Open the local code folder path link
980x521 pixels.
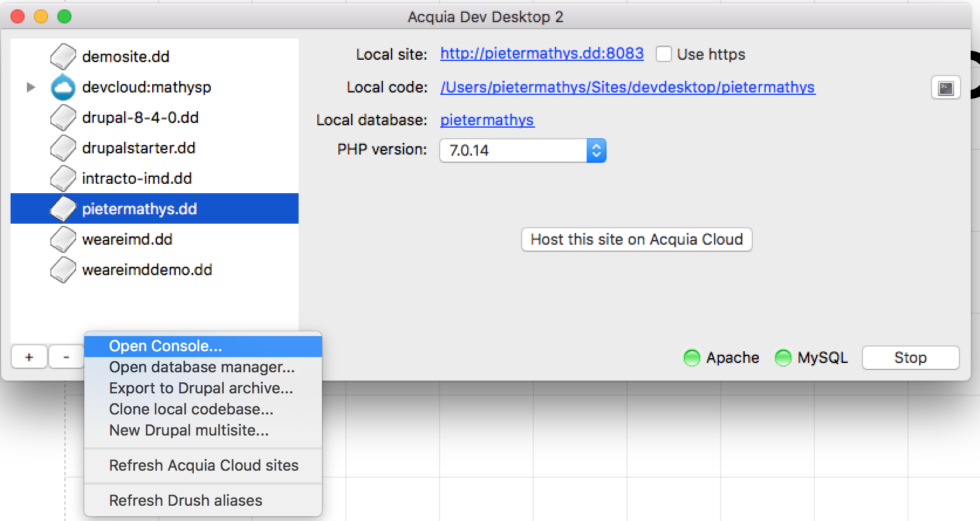(628, 87)
